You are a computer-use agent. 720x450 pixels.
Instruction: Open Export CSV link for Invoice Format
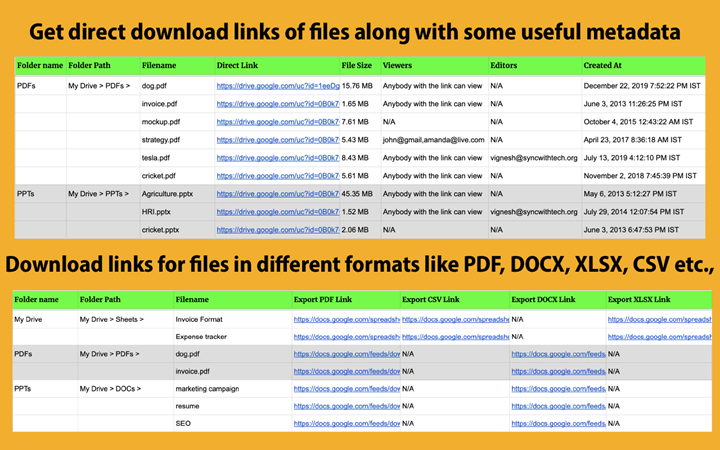[456, 319]
